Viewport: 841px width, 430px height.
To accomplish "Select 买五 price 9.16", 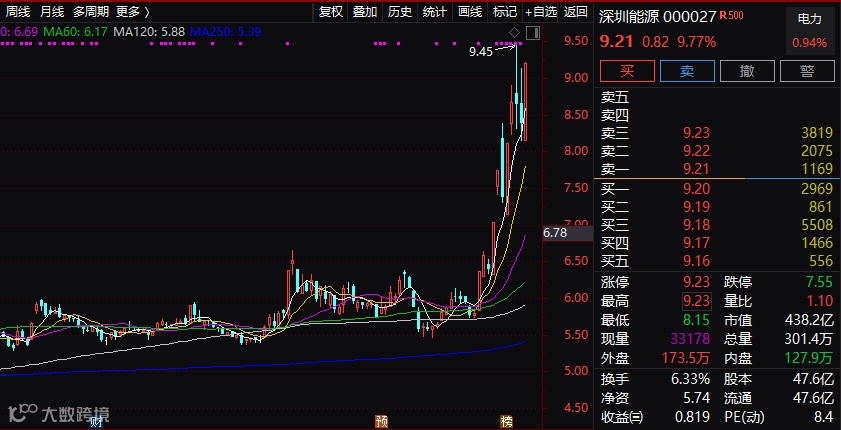I will (697, 261).
